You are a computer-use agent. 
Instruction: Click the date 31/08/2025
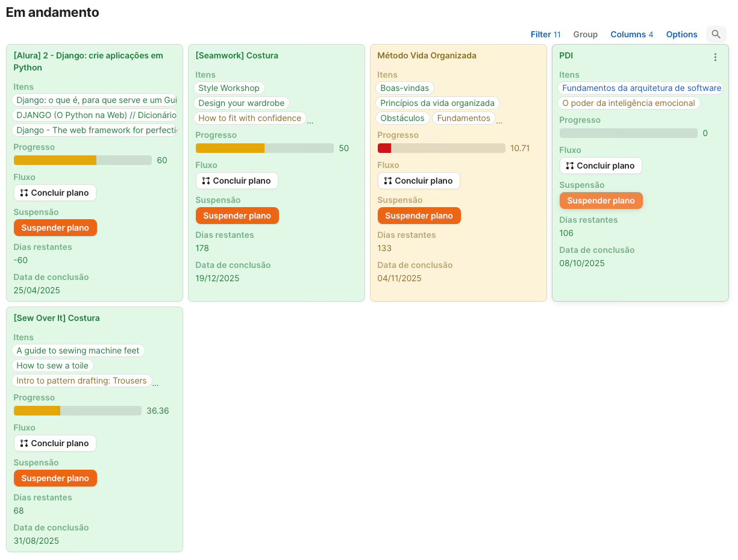click(36, 541)
